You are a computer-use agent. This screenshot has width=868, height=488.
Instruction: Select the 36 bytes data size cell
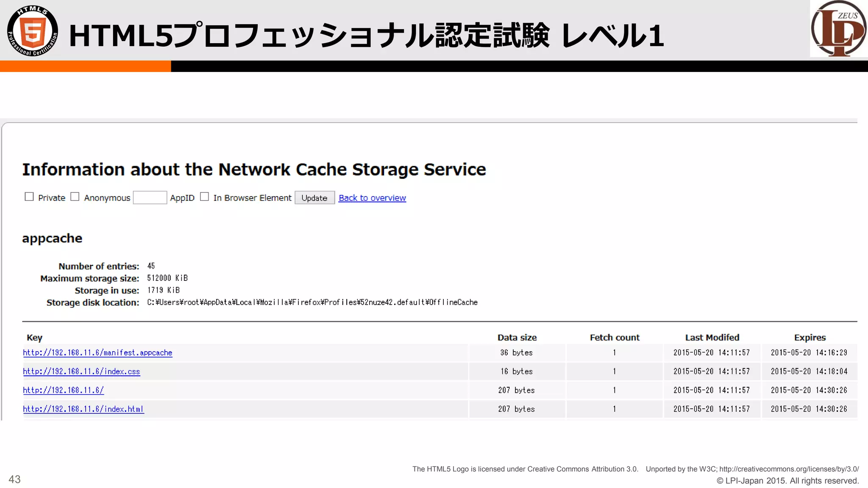[x=517, y=352]
